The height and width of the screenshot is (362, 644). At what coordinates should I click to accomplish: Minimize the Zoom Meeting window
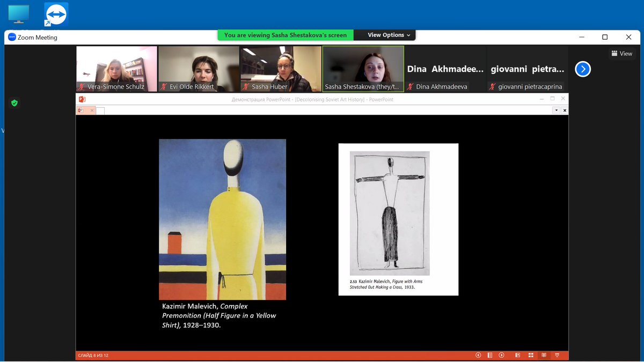tap(581, 37)
